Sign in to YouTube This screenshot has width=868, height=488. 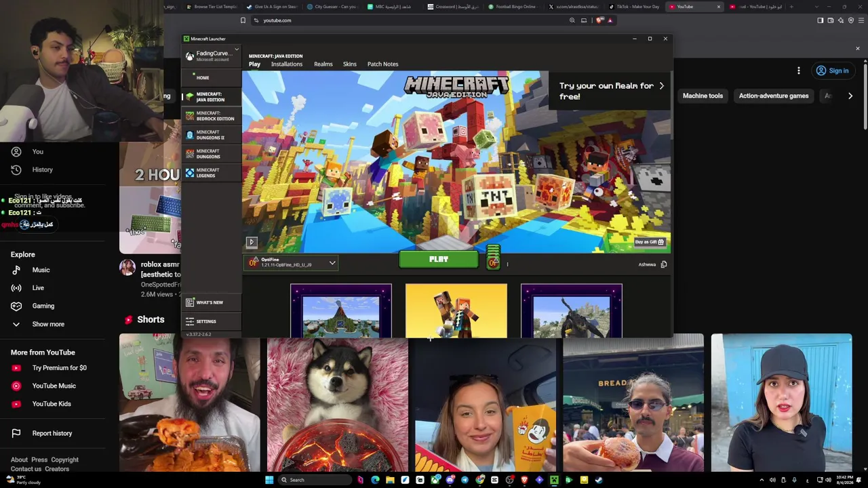[x=832, y=70]
